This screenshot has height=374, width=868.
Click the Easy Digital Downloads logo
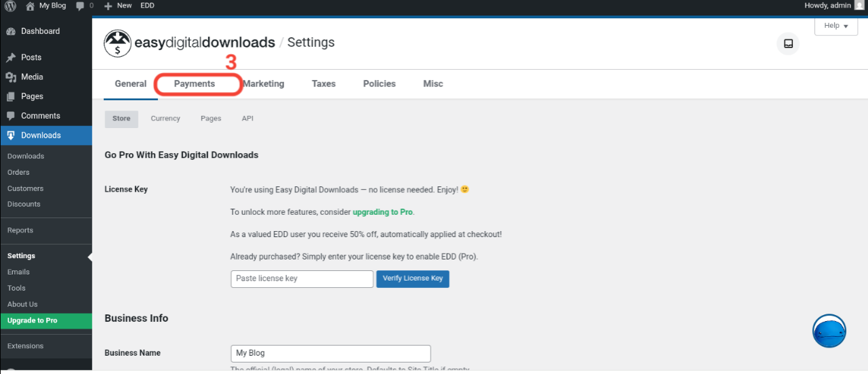[x=189, y=43]
